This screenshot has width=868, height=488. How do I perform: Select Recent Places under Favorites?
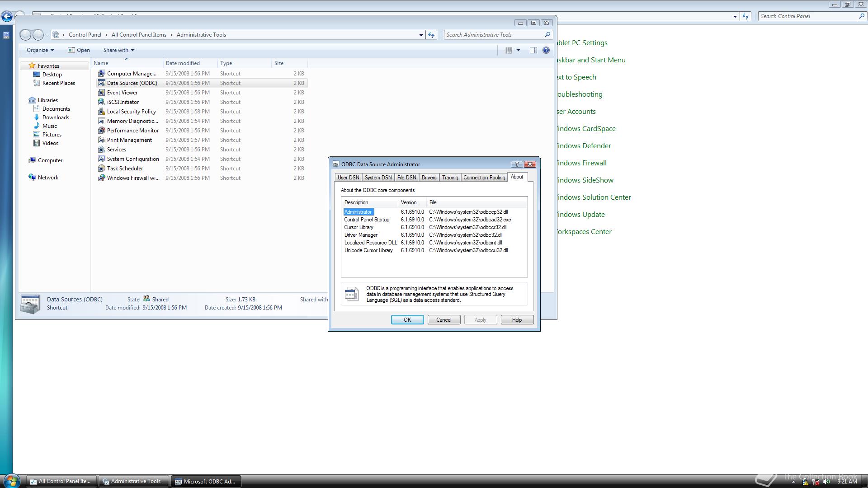tap(58, 83)
